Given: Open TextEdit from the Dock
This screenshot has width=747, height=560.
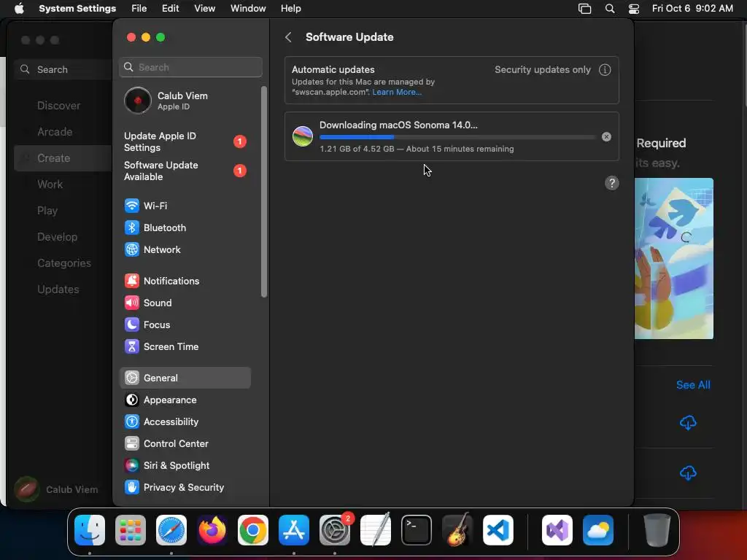Looking at the screenshot, I should (376, 530).
